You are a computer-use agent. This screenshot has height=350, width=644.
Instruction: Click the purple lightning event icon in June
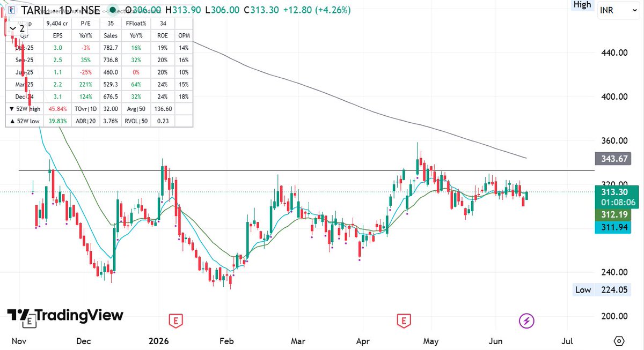526,321
